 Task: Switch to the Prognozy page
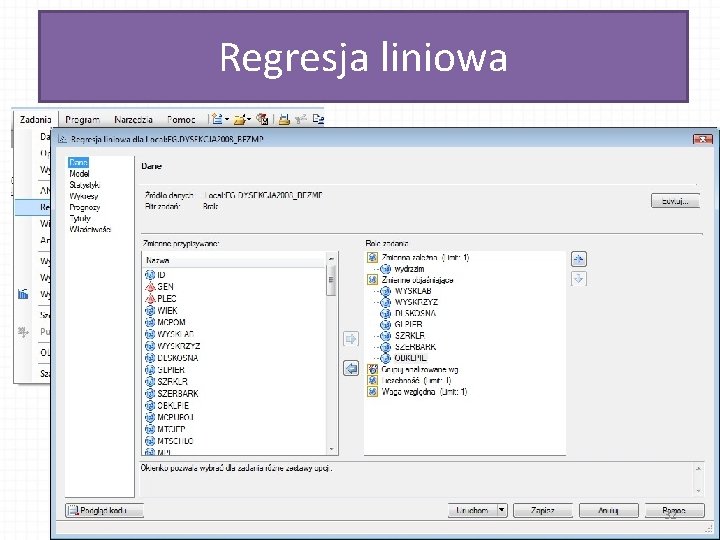tap(84, 207)
